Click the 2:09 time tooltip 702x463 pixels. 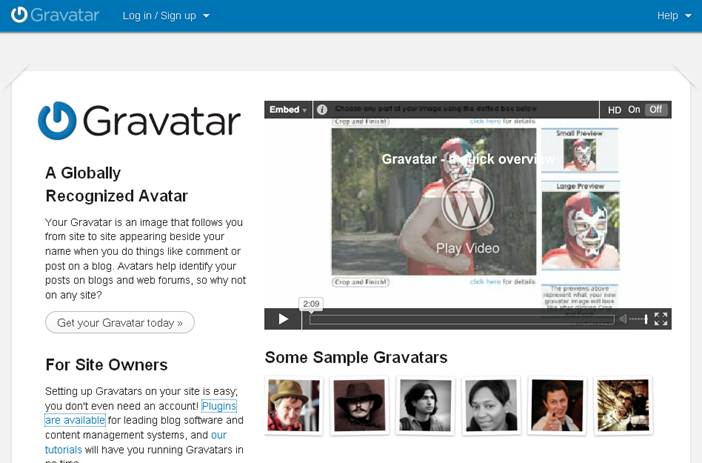tap(311, 304)
